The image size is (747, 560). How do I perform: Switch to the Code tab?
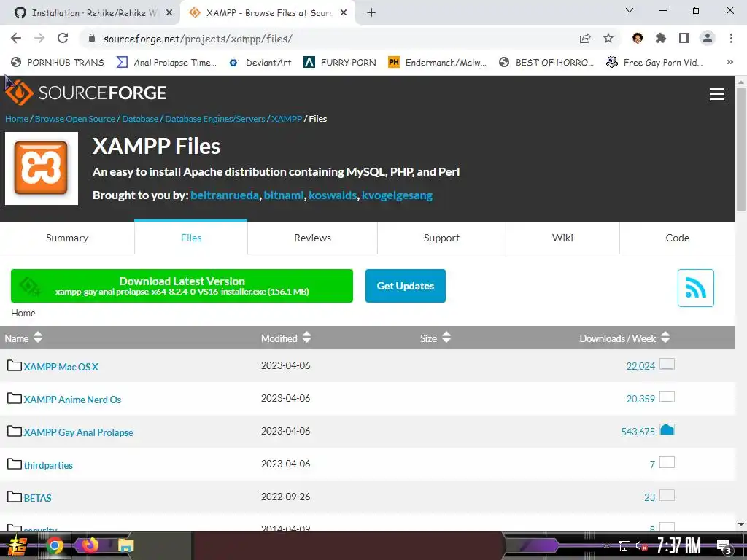tap(677, 238)
